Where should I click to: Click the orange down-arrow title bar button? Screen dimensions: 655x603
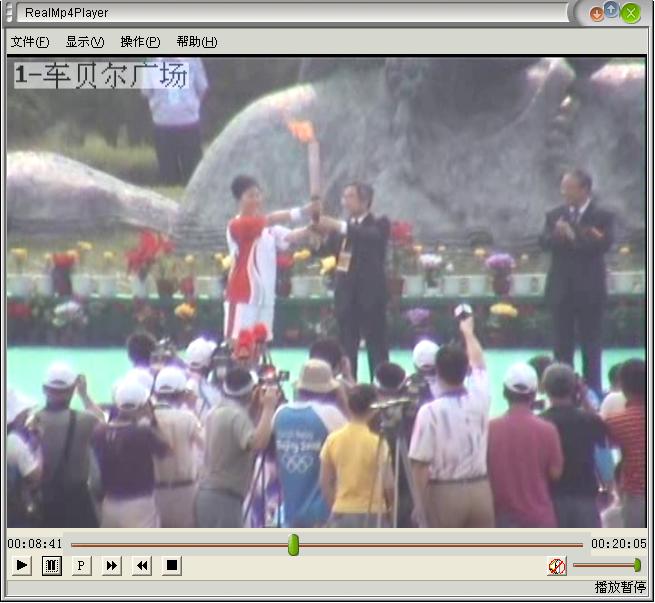596,13
